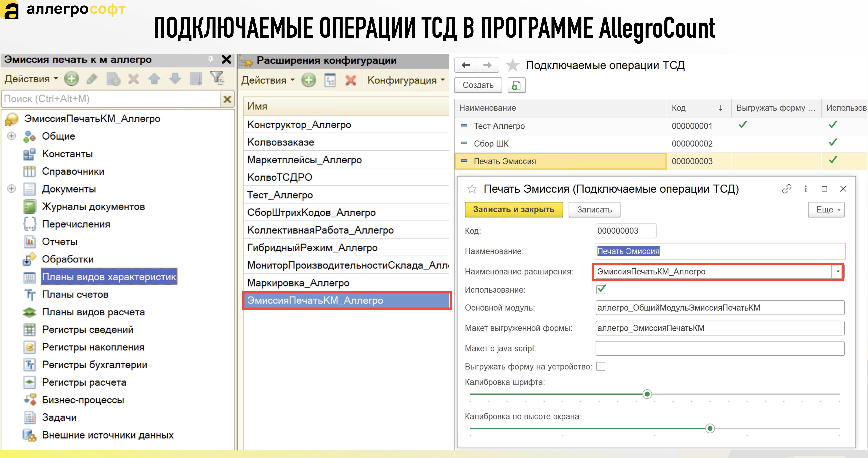Clear the search field with X button

(228, 99)
